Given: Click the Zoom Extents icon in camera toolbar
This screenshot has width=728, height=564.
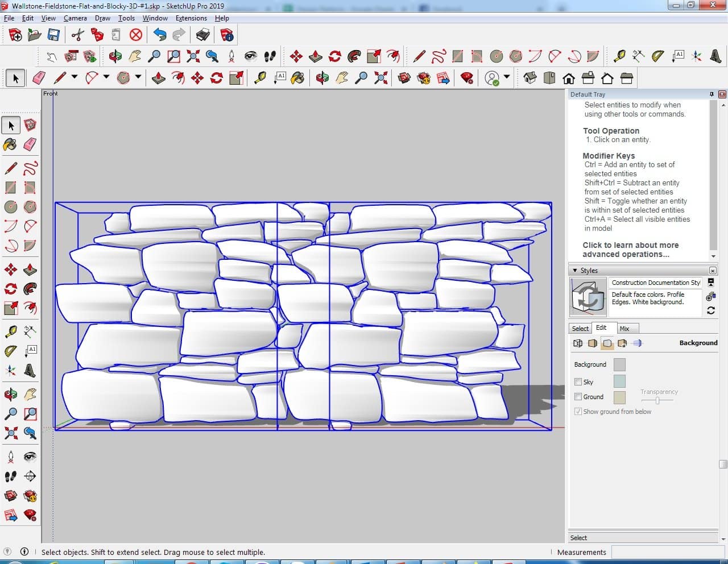Looking at the screenshot, I should (x=193, y=56).
